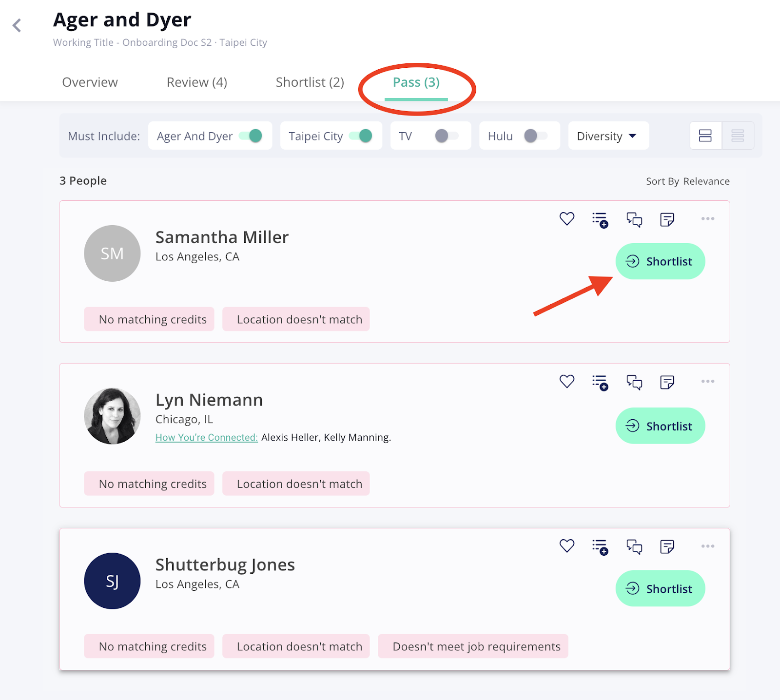Expand the Diversity dropdown

click(608, 136)
